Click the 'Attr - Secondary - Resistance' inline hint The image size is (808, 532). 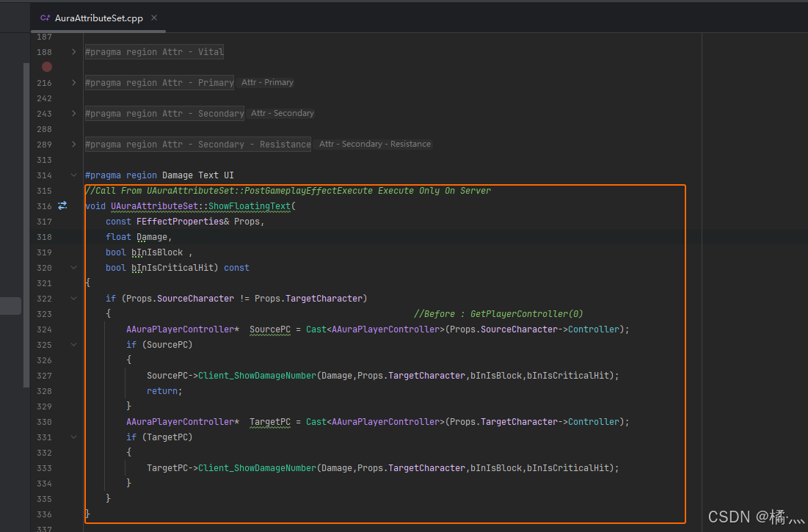coord(374,145)
